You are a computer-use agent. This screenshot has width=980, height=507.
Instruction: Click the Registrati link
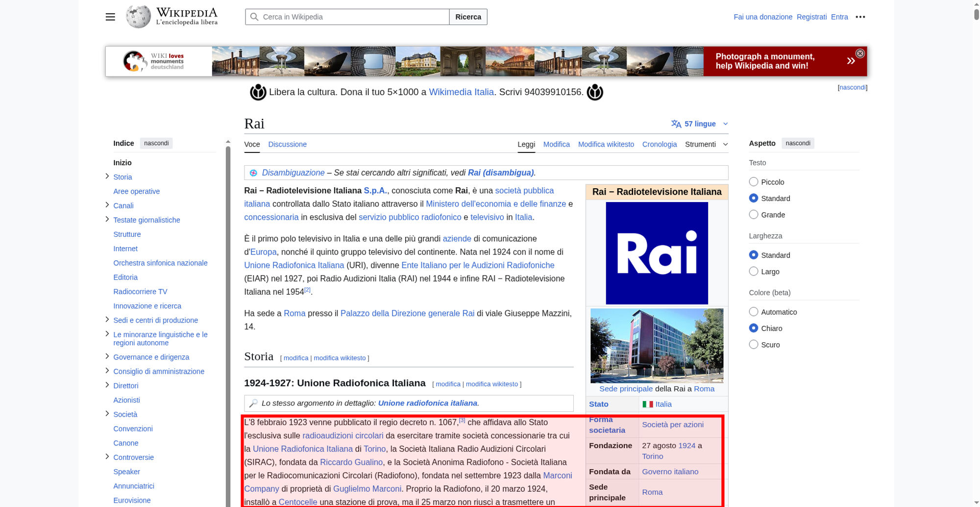[x=811, y=17]
